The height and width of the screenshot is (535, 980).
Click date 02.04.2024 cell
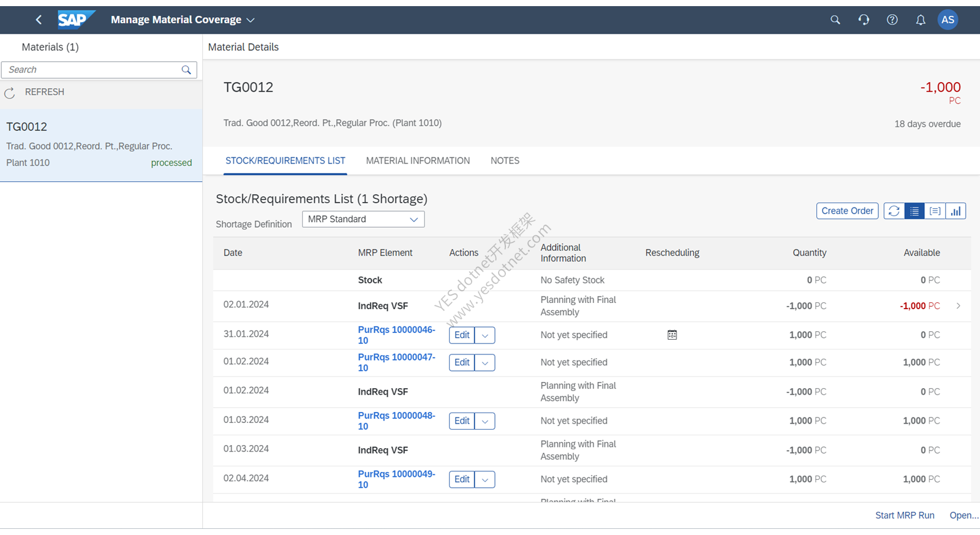click(x=246, y=479)
